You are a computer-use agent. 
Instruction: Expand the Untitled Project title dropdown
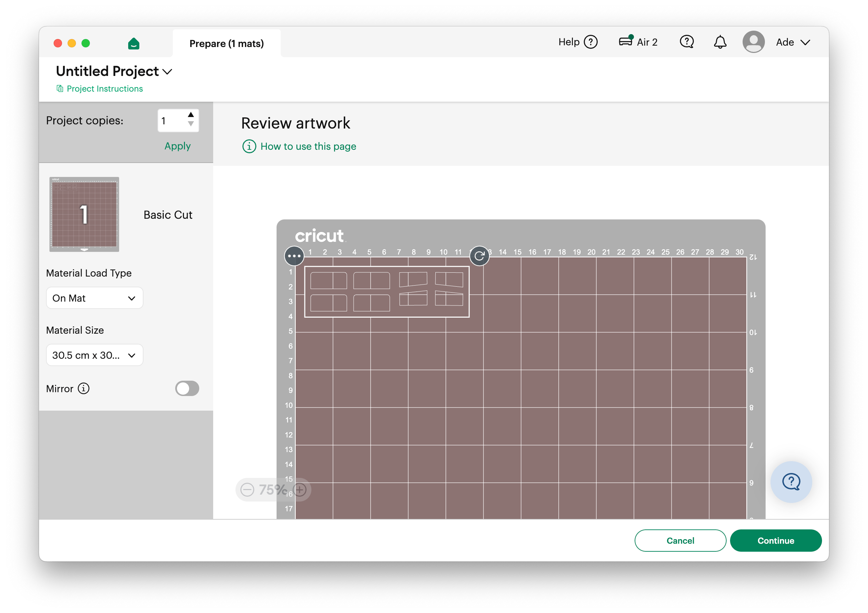[x=168, y=71]
